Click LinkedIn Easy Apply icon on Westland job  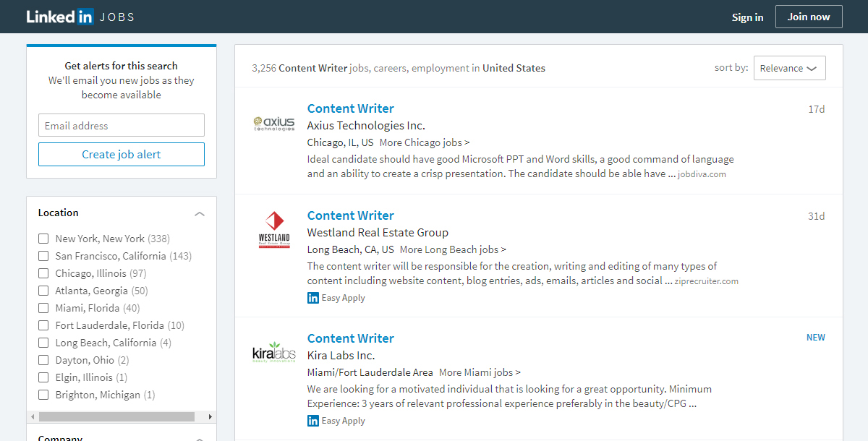313,298
